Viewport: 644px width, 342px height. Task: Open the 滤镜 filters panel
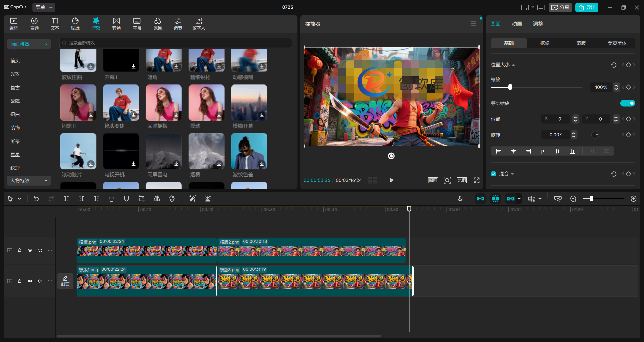click(x=158, y=24)
